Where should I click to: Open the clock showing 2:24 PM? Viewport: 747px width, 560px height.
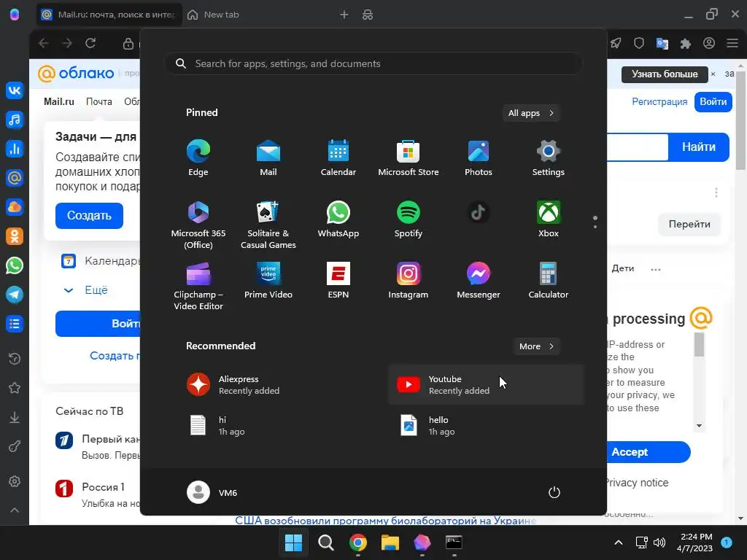click(695, 542)
